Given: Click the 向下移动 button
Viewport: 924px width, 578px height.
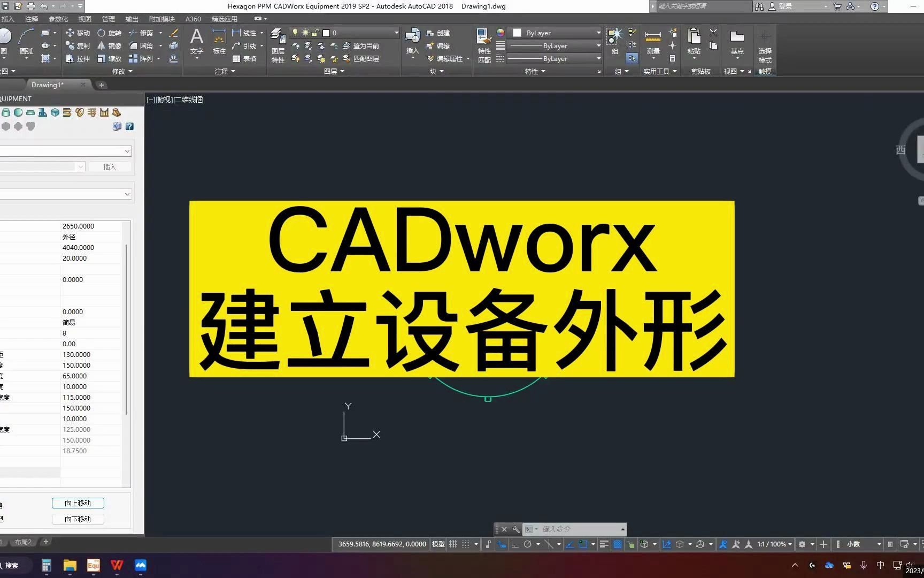Looking at the screenshot, I should click(x=78, y=519).
